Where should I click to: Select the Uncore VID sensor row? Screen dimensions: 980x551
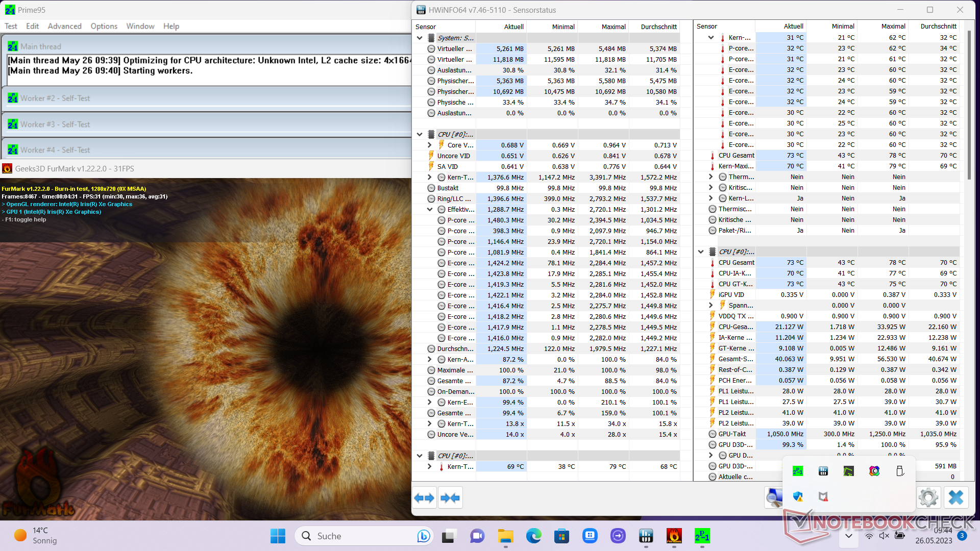pos(546,156)
